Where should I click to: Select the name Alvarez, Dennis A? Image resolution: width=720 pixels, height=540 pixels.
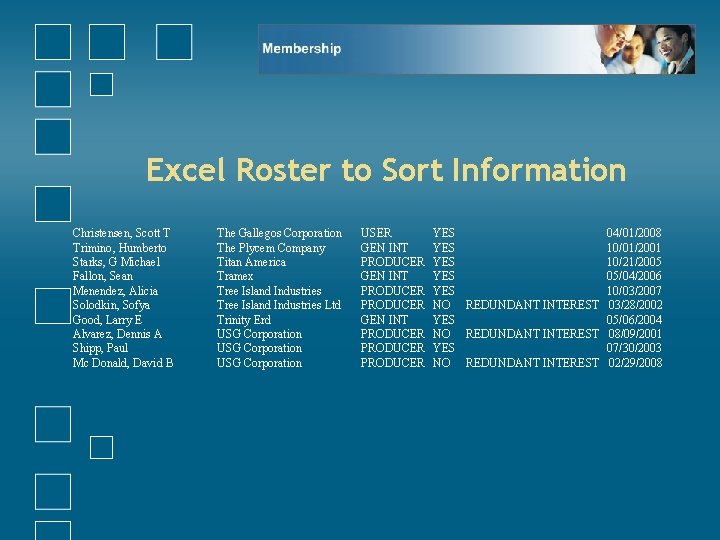[x=117, y=334]
